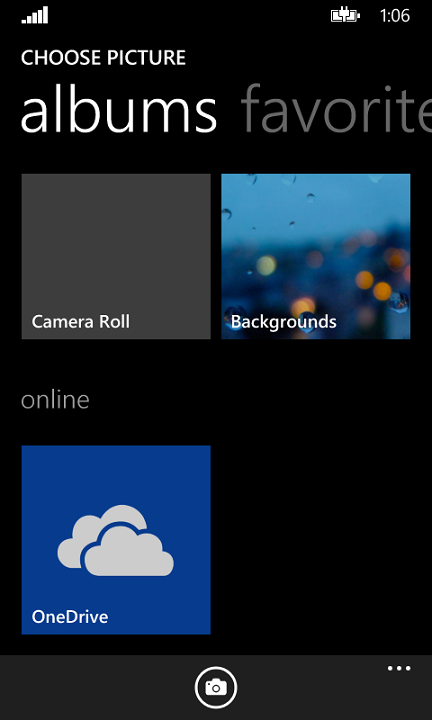Tap the 1:06 clock in status bar

395,16
